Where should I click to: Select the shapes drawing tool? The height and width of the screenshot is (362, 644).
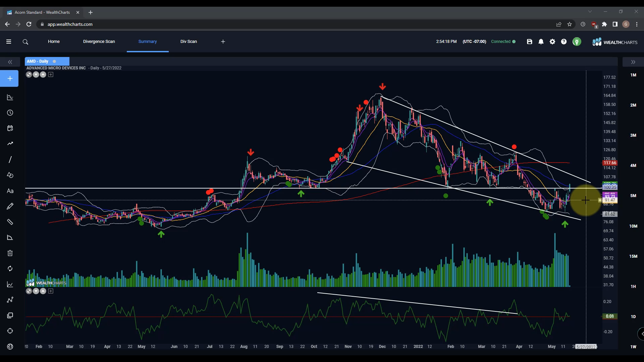[x=10, y=175]
